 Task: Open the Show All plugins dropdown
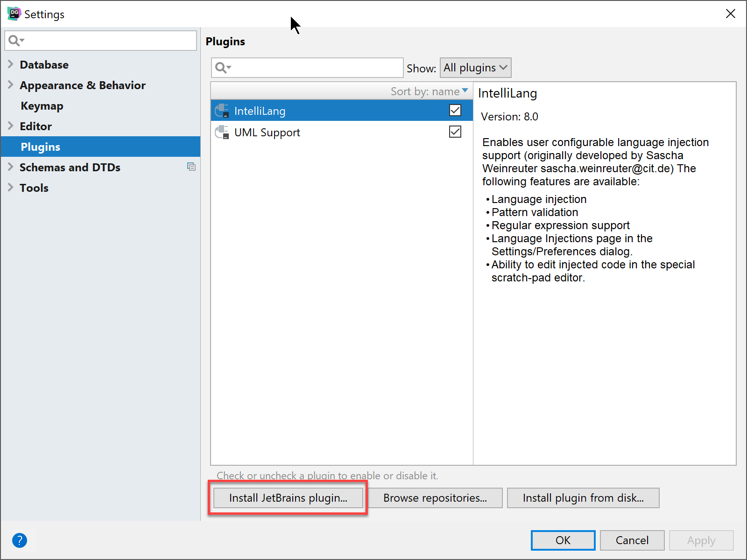(x=476, y=68)
